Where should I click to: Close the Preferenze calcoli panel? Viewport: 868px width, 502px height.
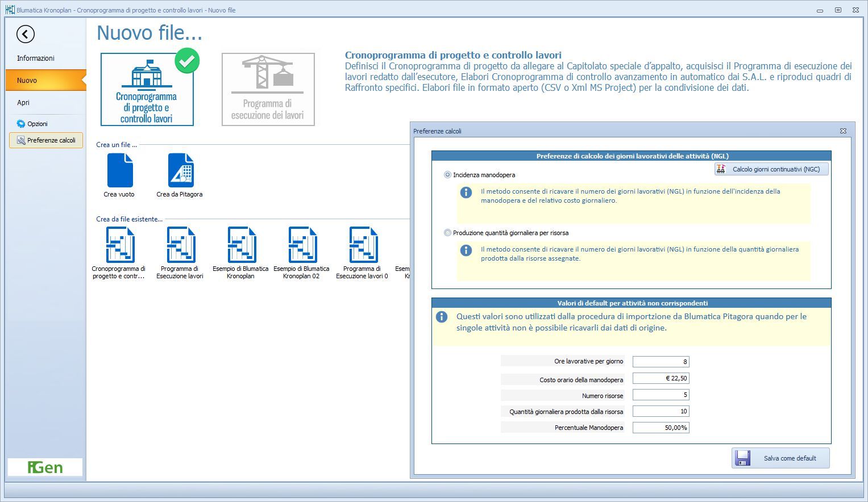click(843, 131)
